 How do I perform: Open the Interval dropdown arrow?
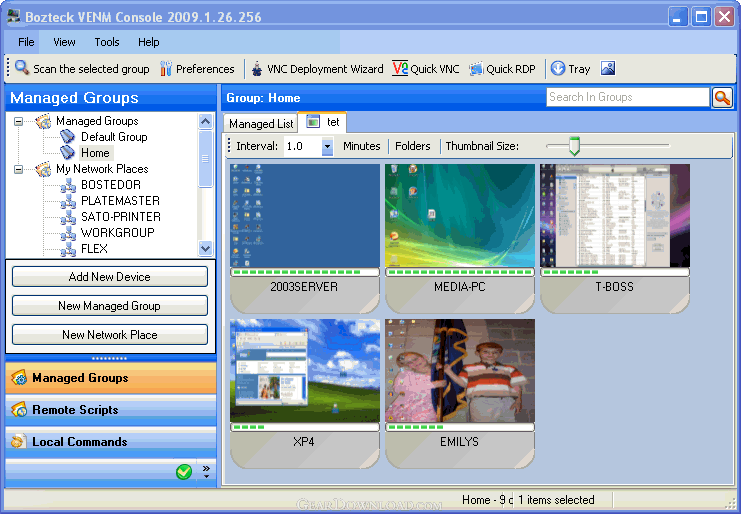(x=327, y=146)
